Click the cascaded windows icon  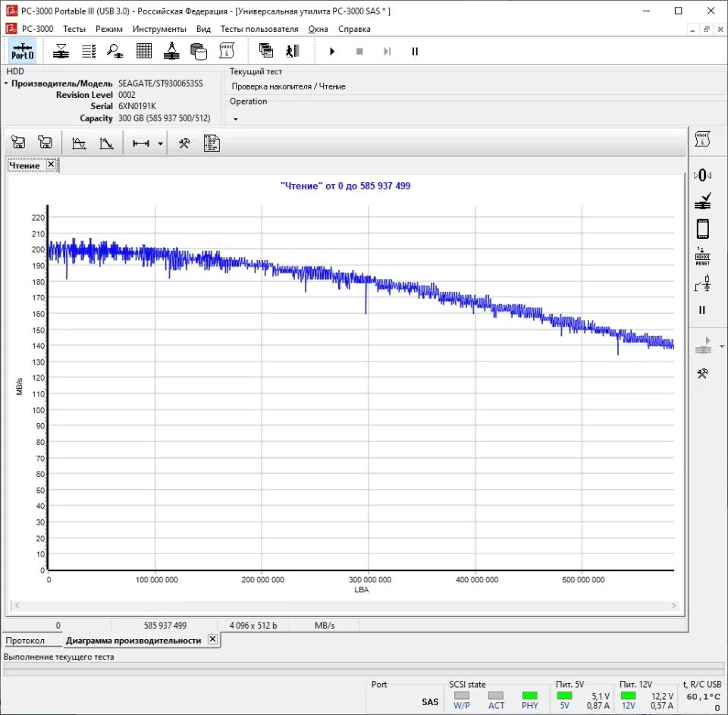pyautogui.click(x=266, y=51)
